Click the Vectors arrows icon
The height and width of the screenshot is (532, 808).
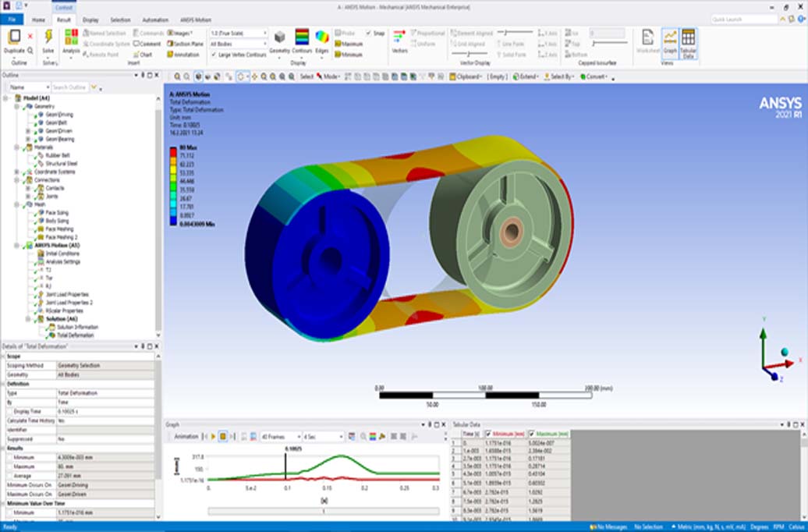(x=399, y=37)
